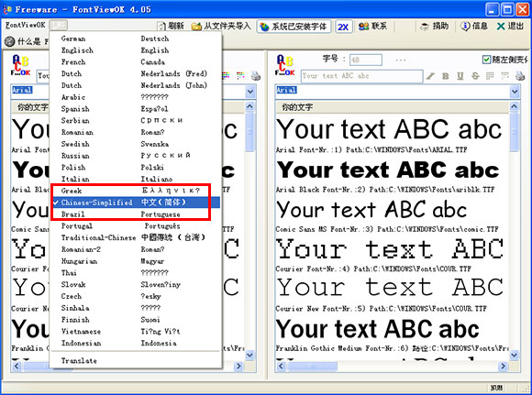Click the 2X dual view button

pyautogui.click(x=343, y=27)
